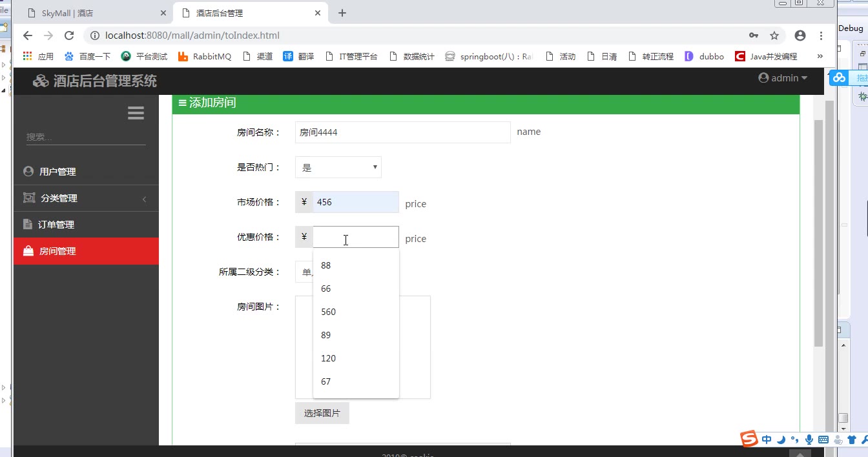Screen dimensions: 868x457
Task: Open 翻译 bookmark
Action: click(298, 56)
